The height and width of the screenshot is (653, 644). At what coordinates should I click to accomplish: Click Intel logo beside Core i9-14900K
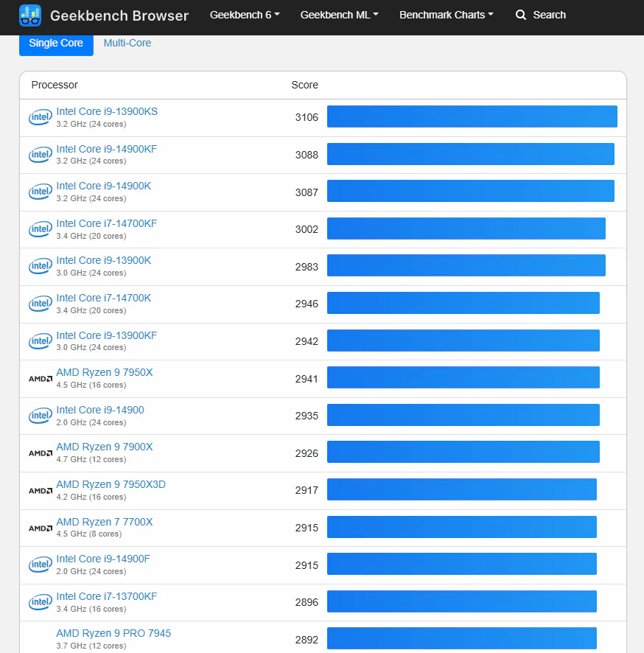point(41,192)
